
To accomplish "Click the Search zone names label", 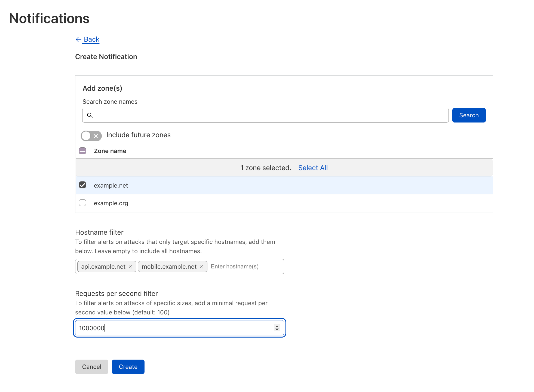I will click(110, 102).
